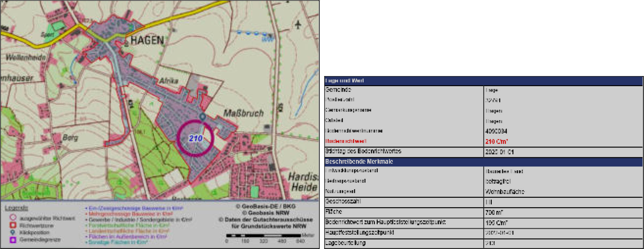Click the '© Geobasis NRW' copyright text
The height and width of the screenshot is (249, 644).
265,213
